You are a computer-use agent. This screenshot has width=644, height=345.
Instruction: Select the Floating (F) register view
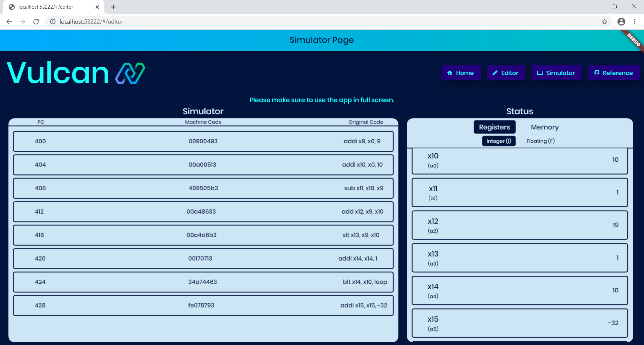(x=540, y=141)
